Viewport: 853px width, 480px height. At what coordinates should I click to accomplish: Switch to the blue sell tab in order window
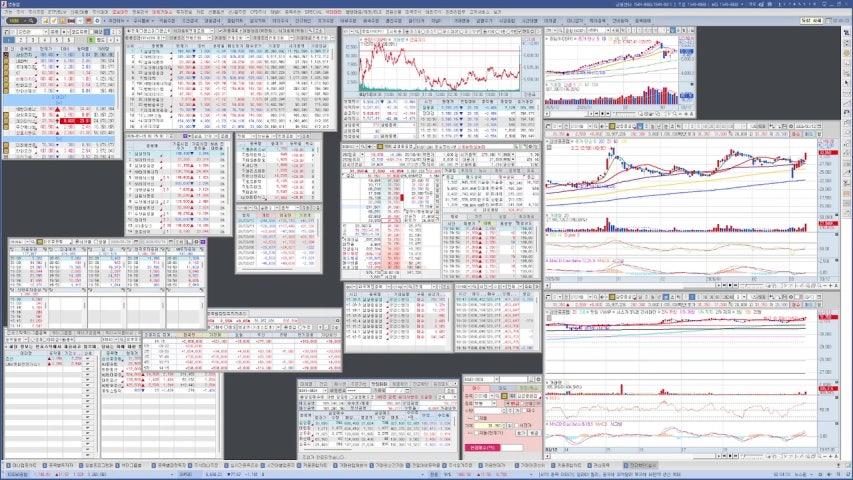point(502,388)
